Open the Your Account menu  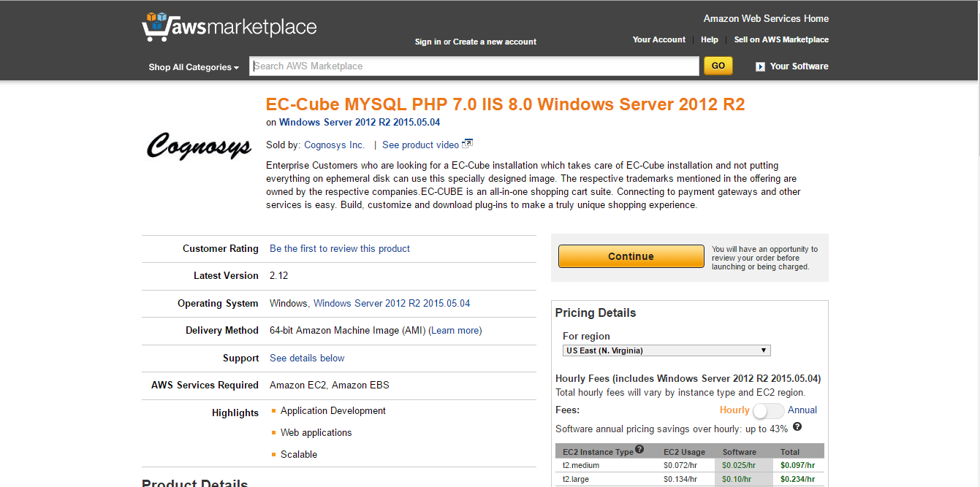click(x=658, y=39)
